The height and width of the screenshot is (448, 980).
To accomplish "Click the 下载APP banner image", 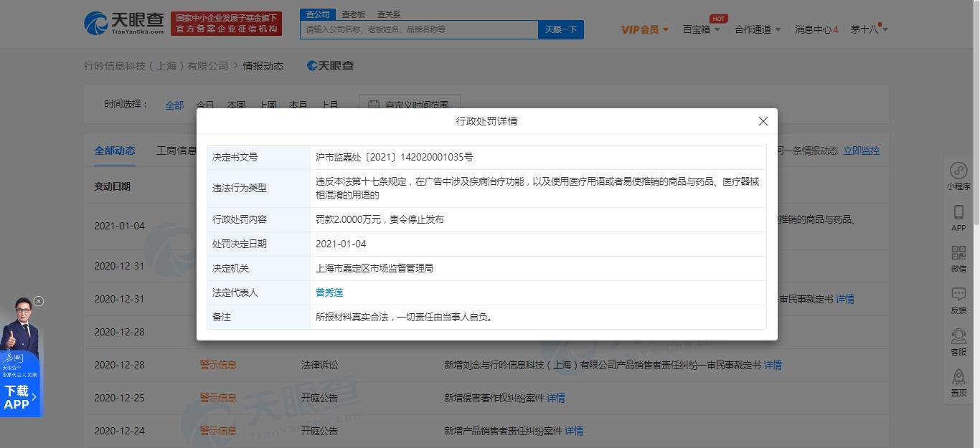I will pos(21,356).
